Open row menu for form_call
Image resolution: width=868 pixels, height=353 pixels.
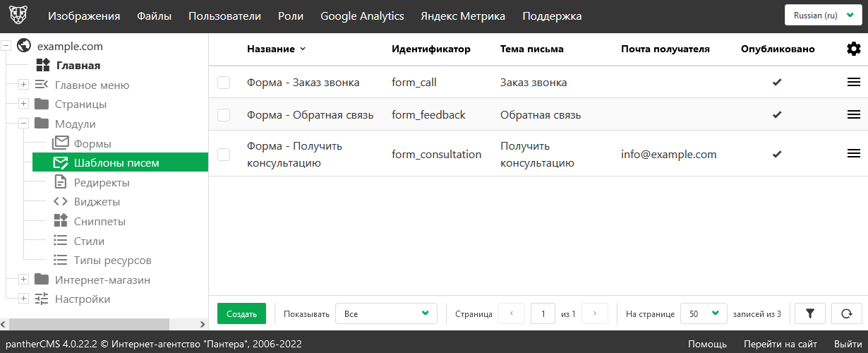click(x=853, y=83)
